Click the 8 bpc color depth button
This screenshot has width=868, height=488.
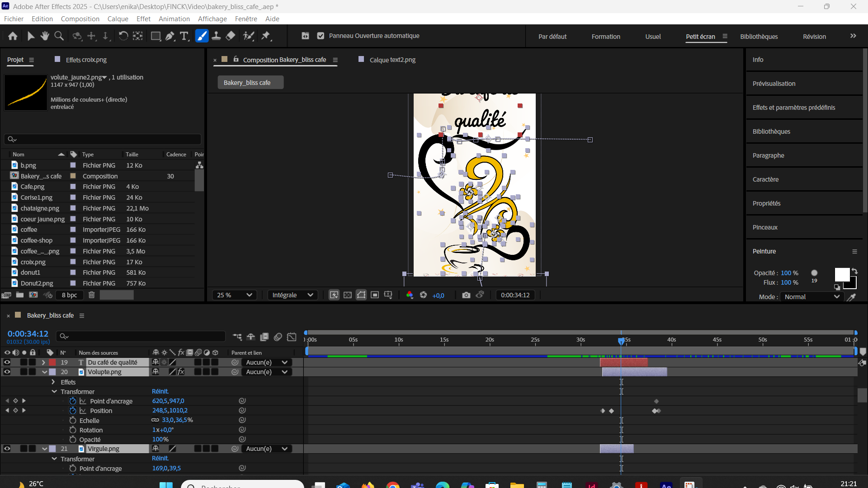(69, 295)
